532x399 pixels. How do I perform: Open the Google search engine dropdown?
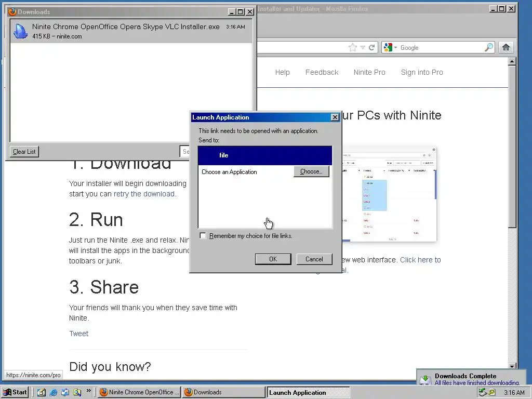pos(390,47)
